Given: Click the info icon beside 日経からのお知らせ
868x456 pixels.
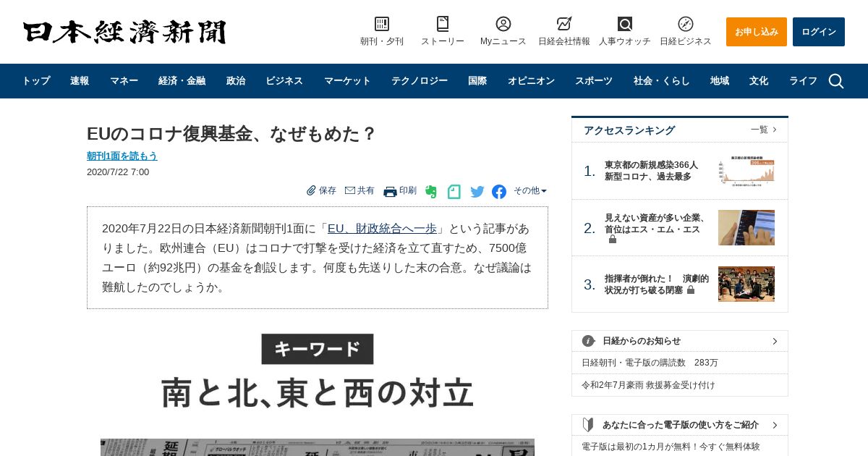Looking at the screenshot, I should pos(589,341).
